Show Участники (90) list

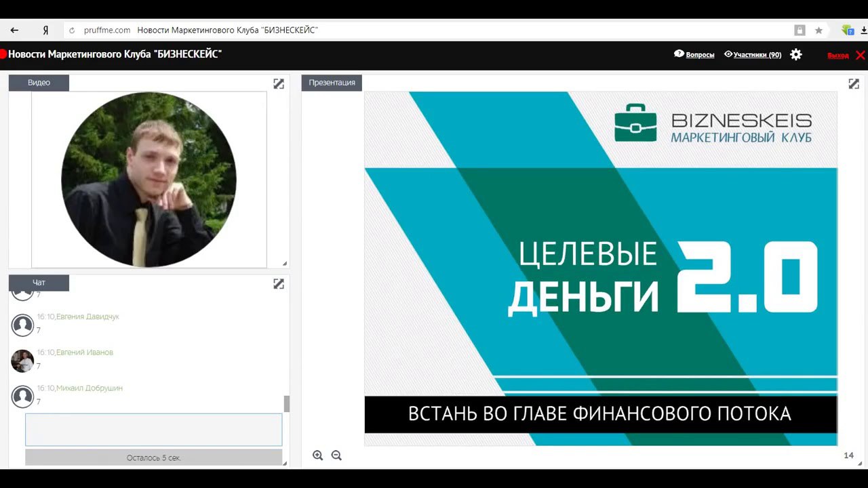tap(757, 55)
